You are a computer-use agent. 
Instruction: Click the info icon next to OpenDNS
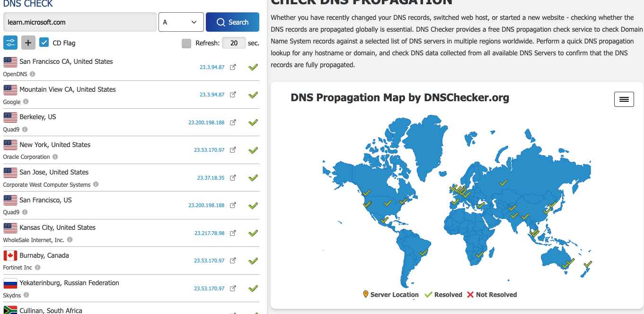[x=31, y=74]
